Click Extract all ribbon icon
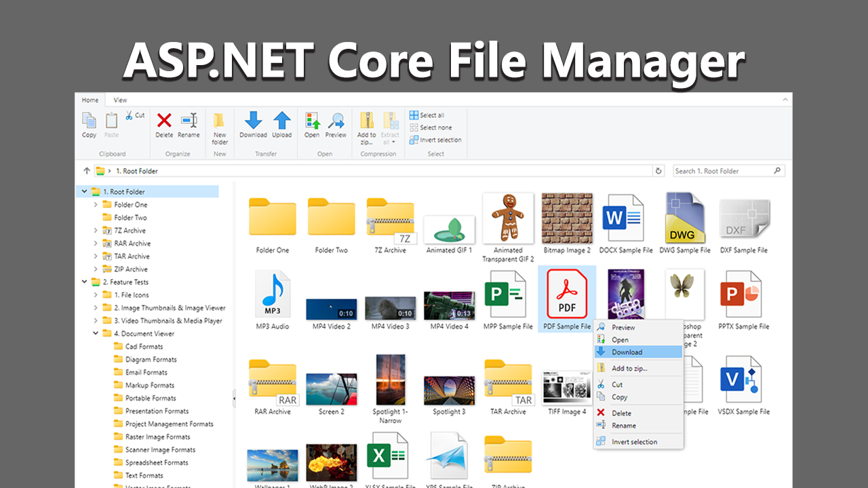Viewport: 868px width, 488px height. tap(390, 121)
